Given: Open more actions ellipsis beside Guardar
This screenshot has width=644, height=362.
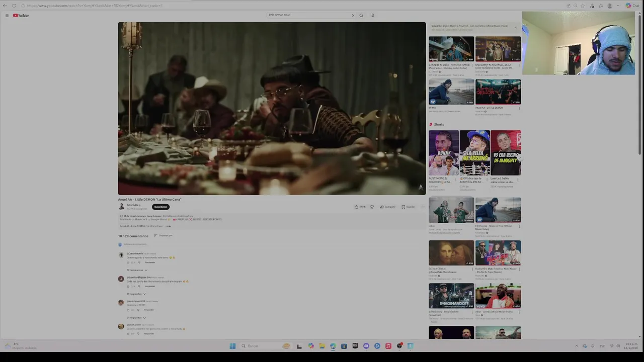Looking at the screenshot, I should (x=423, y=207).
